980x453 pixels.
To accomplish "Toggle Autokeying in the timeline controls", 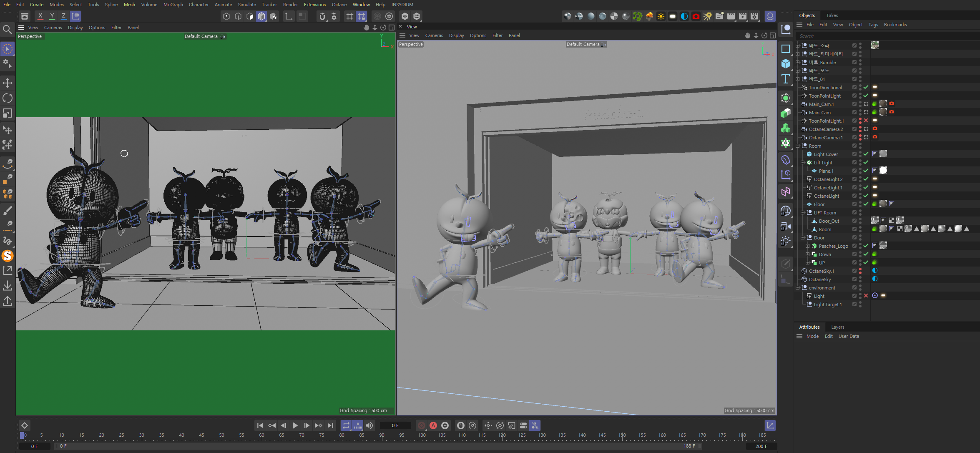I will (434, 425).
